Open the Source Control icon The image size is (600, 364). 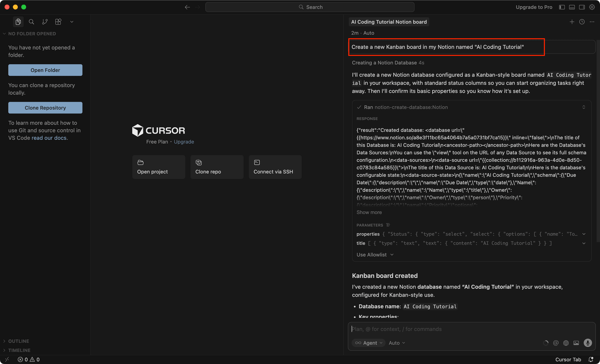[45, 22]
